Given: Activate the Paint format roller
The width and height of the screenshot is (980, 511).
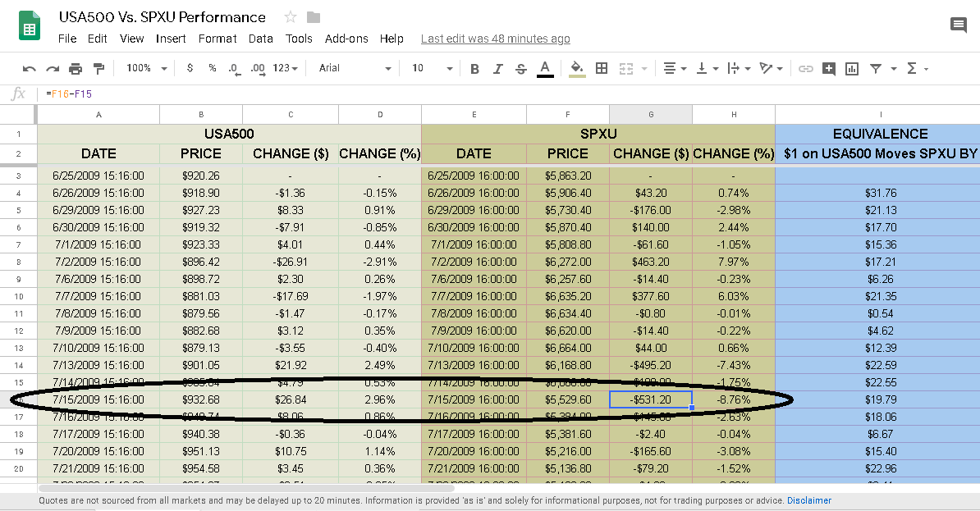Looking at the screenshot, I should (98, 69).
